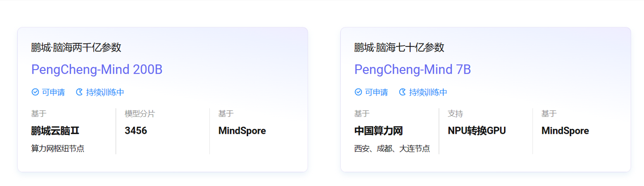Click MindSpore in the 7B card

pos(565,131)
